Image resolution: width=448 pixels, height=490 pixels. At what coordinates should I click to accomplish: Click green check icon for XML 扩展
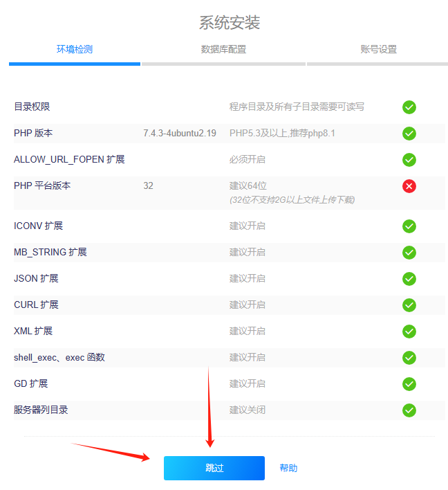pyautogui.click(x=409, y=332)
